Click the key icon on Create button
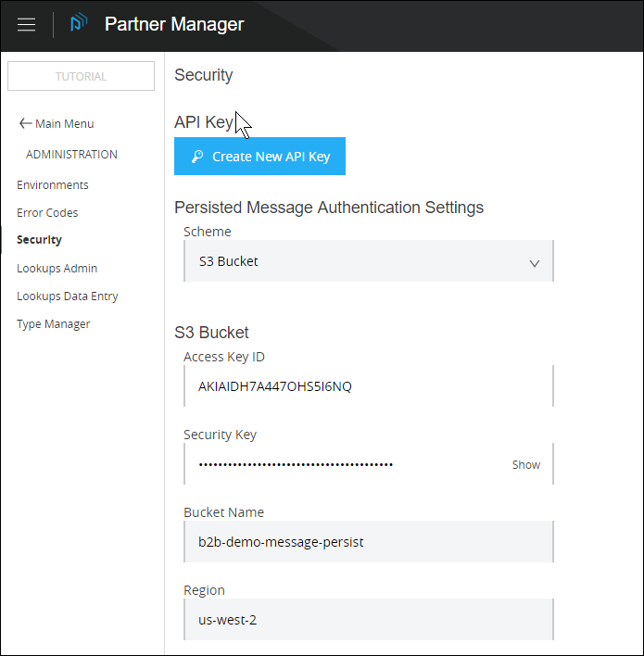The width and height of the screenshot is (644, 656). point(196,157)
